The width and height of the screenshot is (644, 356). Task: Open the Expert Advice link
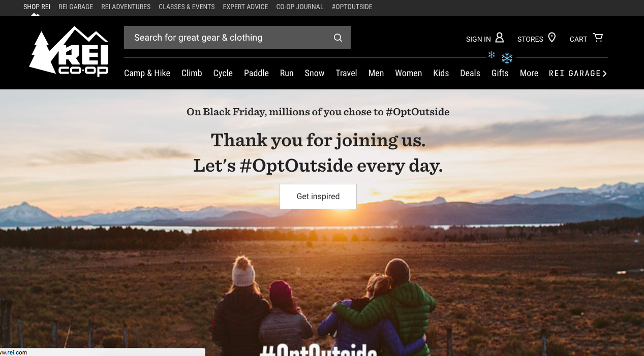point(246,7)
